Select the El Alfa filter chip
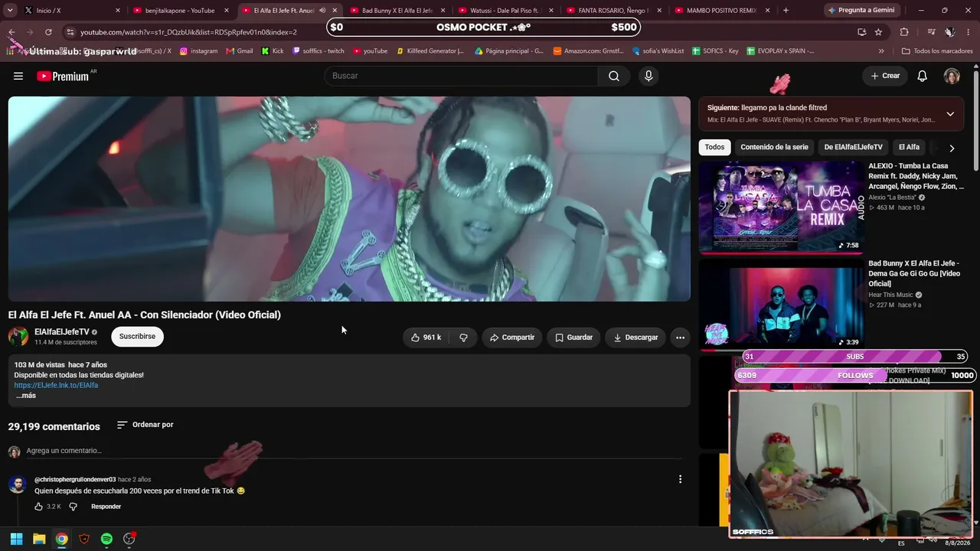This screenshot has width=980, height=551. (x=909, y=147)
